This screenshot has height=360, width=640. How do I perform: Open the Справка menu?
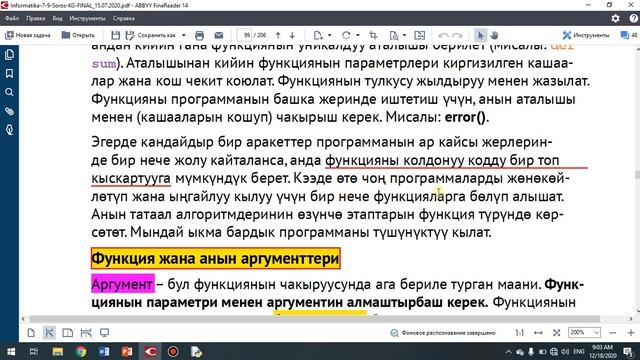(x=124, y=18)
